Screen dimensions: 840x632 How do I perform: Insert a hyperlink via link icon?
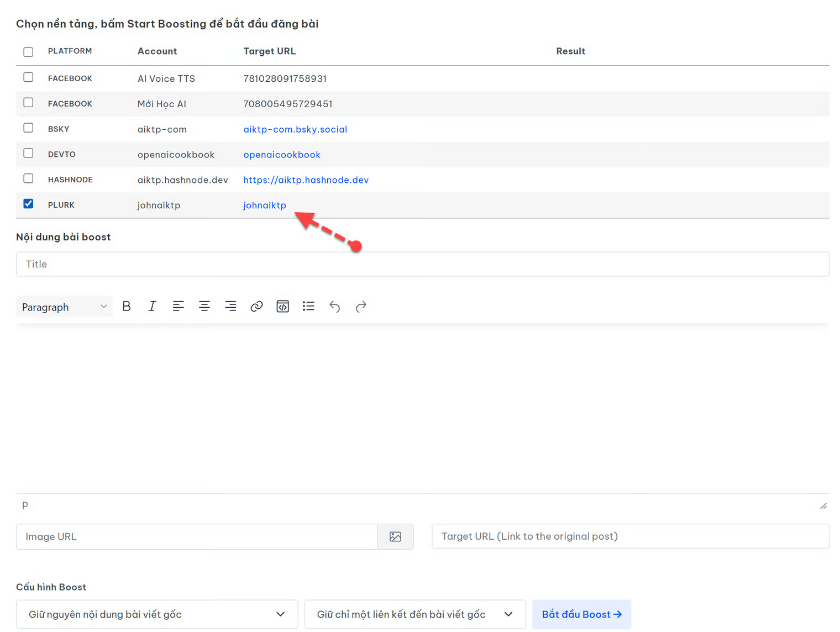256,306
